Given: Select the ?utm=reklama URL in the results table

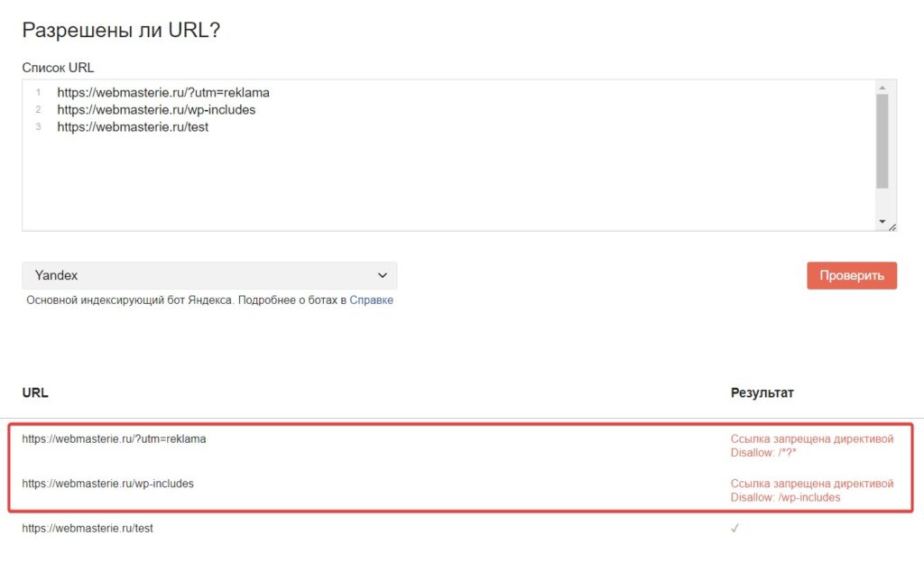Looking at the screenshot, I should coord(114,439).
